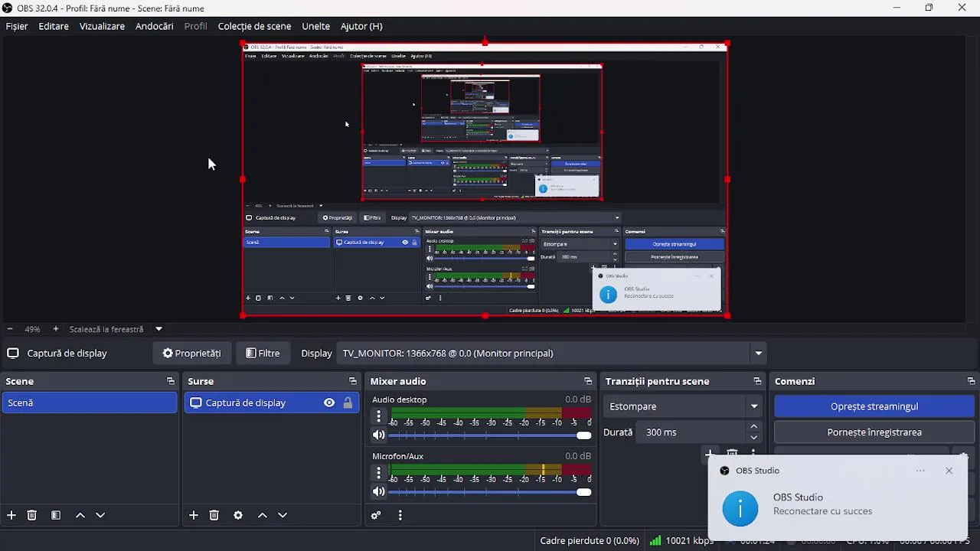Increase transition duration stepper up
The height and width of the screenshot is (551, 980).
coord(754,426)
